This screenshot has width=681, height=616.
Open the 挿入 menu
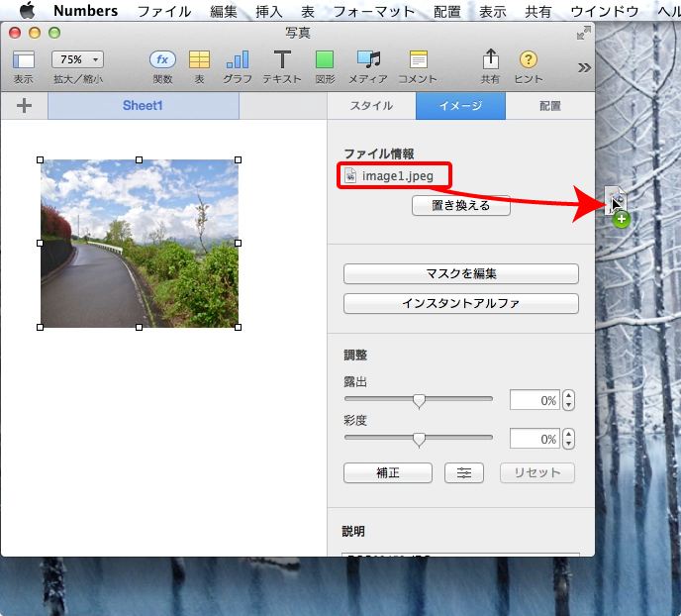(269, 11)
